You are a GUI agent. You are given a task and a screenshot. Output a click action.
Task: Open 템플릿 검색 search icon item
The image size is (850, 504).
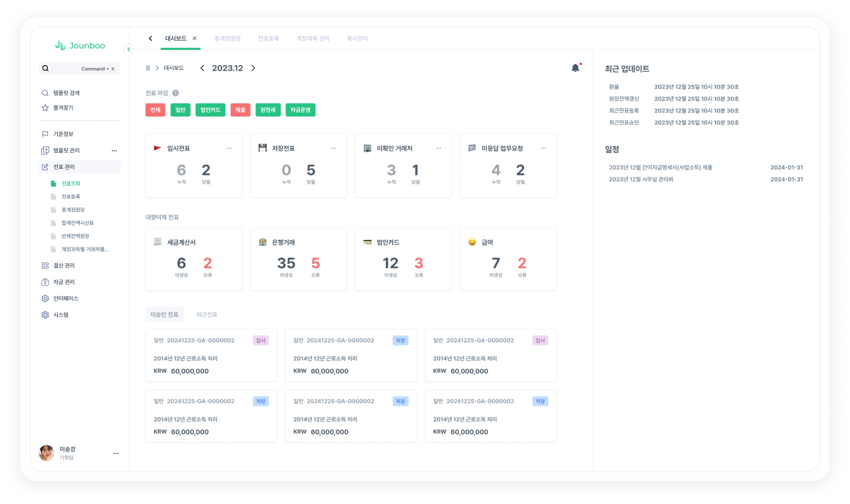[x=45, y=93]
